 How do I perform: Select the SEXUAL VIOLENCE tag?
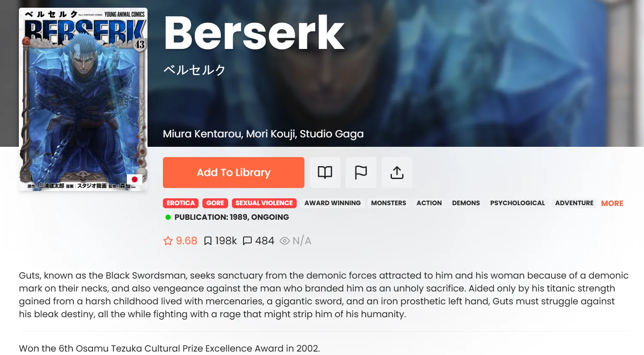click(x=264, y=203)
